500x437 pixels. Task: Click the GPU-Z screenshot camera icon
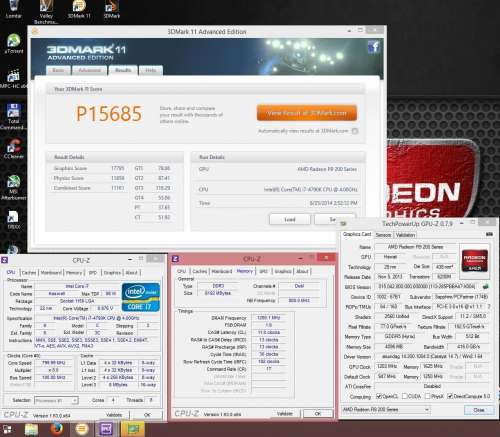pyautogui.click(x=489, y=234)
